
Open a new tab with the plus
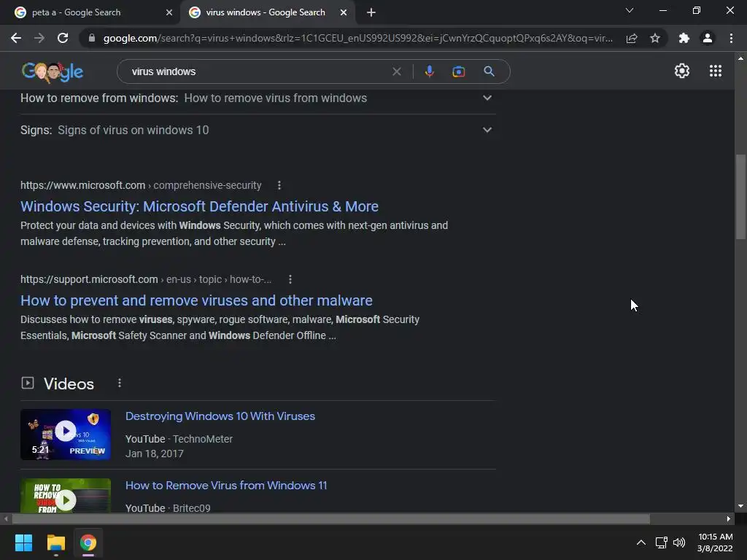pos(371,12)
